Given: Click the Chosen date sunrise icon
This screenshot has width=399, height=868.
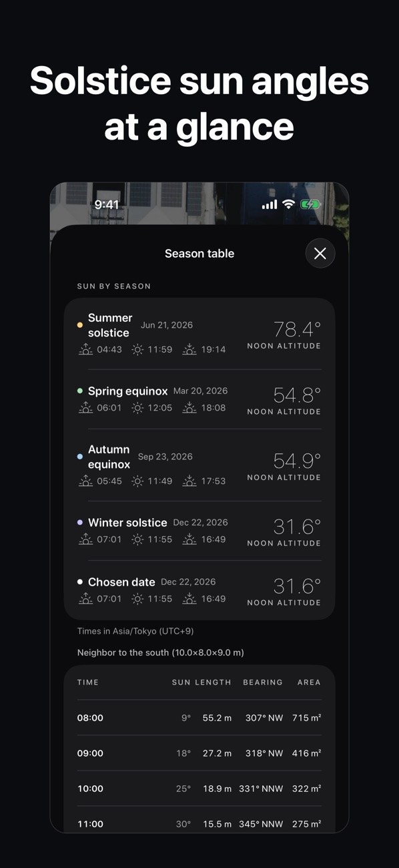Looking at the screenshot, I should (x=85, y=599).
